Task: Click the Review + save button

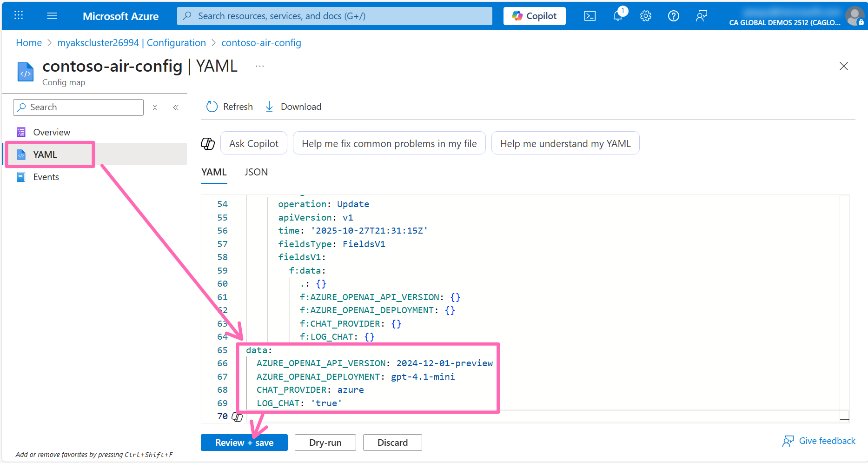Action: [244, 443]
